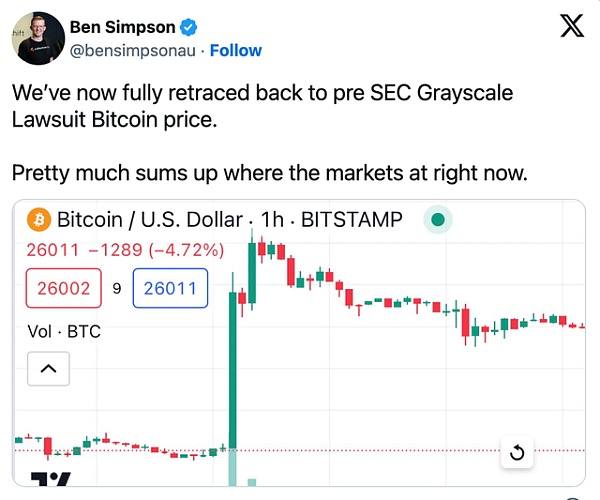The height and width of the screenshot is (500, 600).
Task: Click the reset chart view icon
Action: 517,453
